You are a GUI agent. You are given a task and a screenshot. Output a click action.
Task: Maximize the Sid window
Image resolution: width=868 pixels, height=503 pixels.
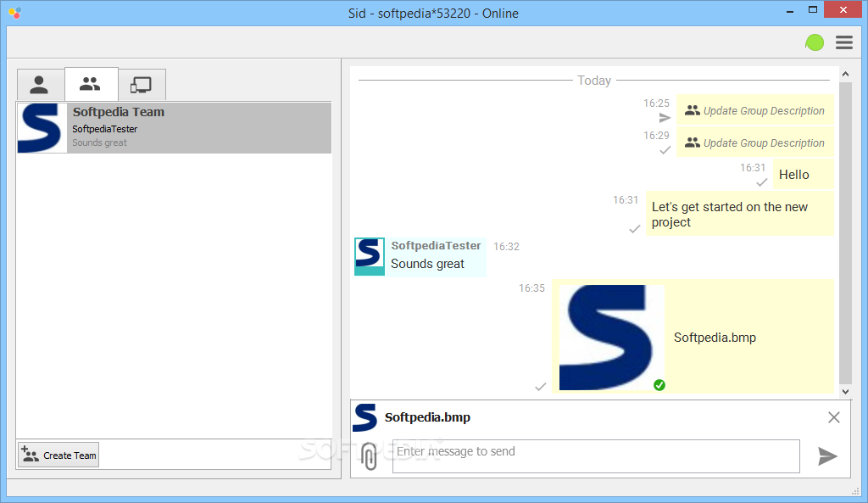813,9
